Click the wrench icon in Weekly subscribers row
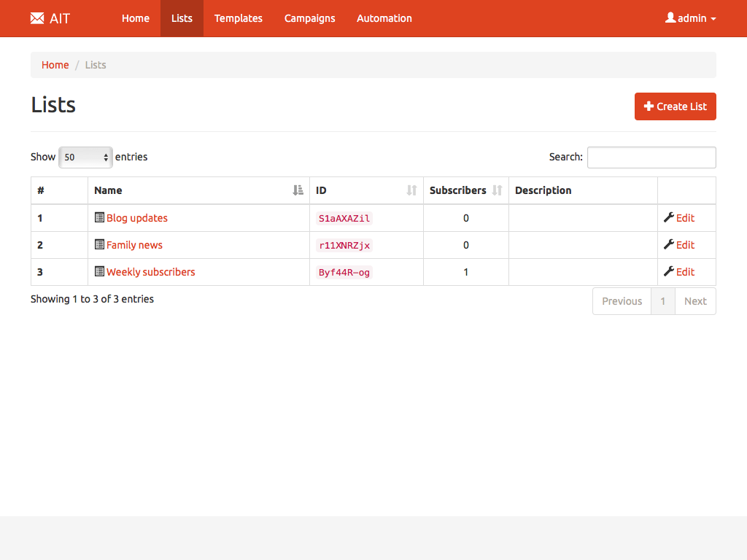 [668, 271]
